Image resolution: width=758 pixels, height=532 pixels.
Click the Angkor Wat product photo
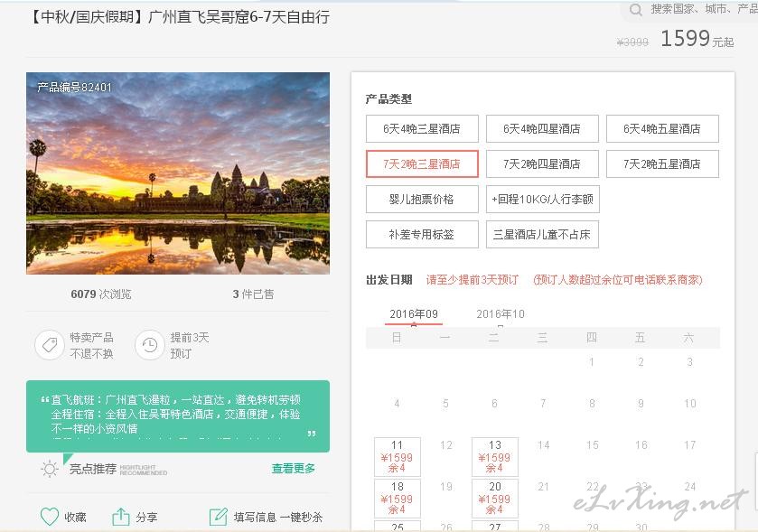coord(178,173)
